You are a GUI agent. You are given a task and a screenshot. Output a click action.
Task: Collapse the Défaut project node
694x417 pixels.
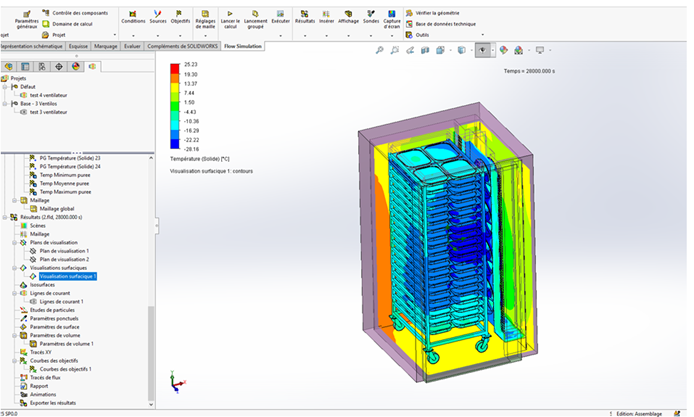coord(5,87)
